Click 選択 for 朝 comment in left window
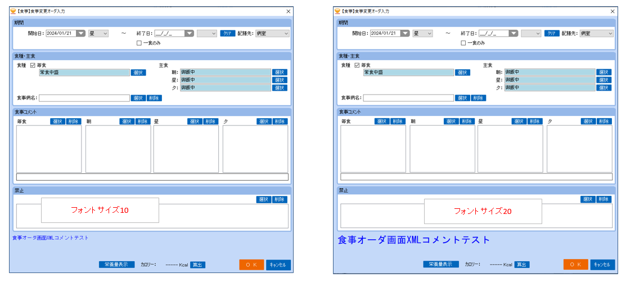The image size is (644, 286). [x=127, y=121]
